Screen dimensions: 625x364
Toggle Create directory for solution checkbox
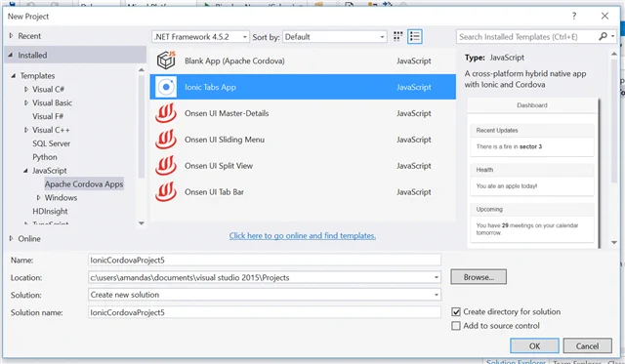point(456,312)
